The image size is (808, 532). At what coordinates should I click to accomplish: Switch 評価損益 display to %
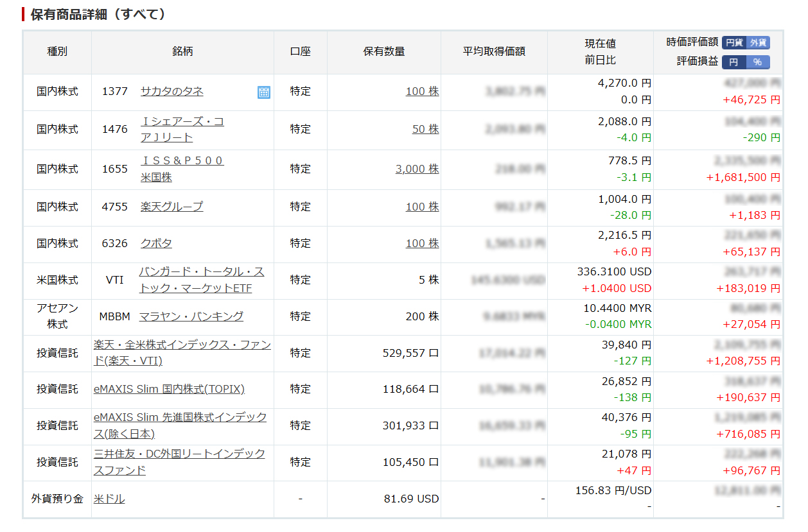point(758,62)
